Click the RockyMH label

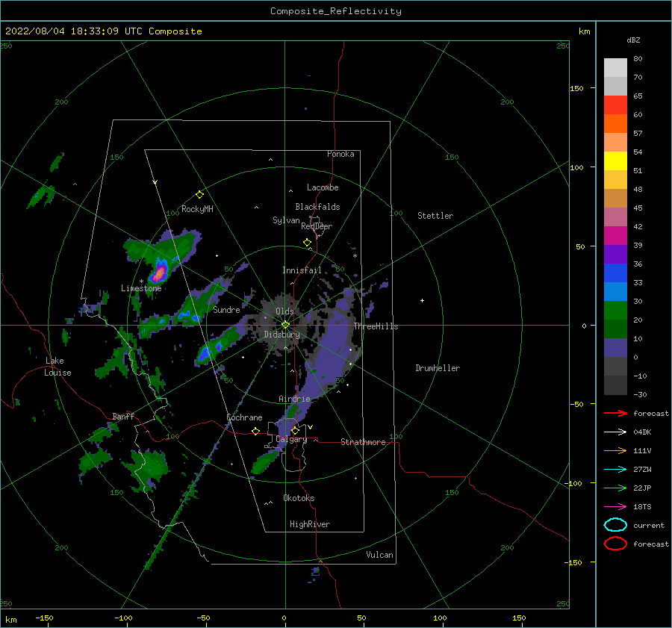coord(197,209)
